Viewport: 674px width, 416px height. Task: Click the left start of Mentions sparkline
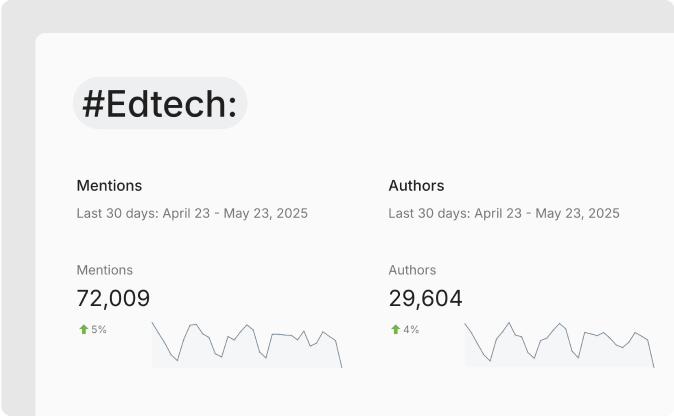pos(154,325)
